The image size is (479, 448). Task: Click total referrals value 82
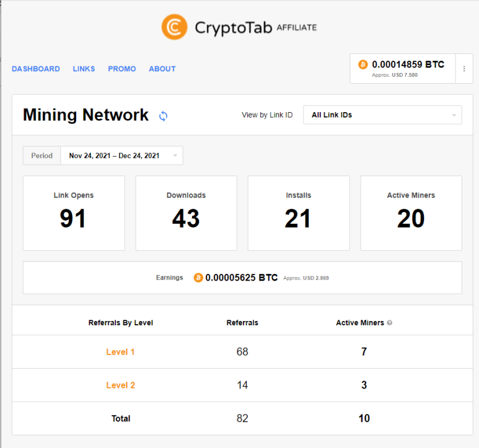[x=242, y=418]
